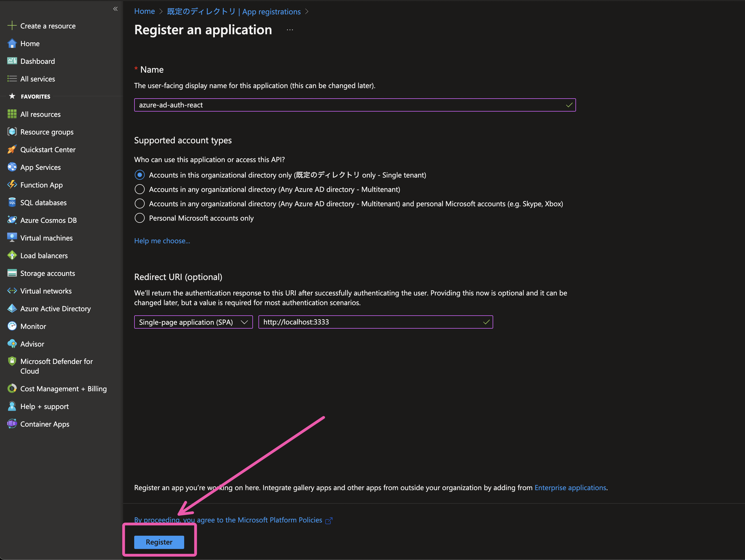Click the Container Apps icon
745x560 pixels.
[x=12, y=424]
